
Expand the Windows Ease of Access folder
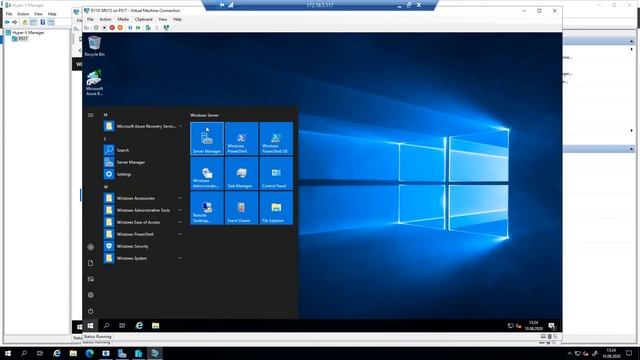click(x=142, y=222)
